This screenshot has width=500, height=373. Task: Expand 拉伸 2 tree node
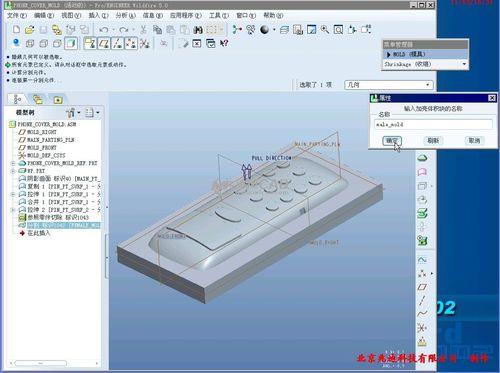(13, 210)
